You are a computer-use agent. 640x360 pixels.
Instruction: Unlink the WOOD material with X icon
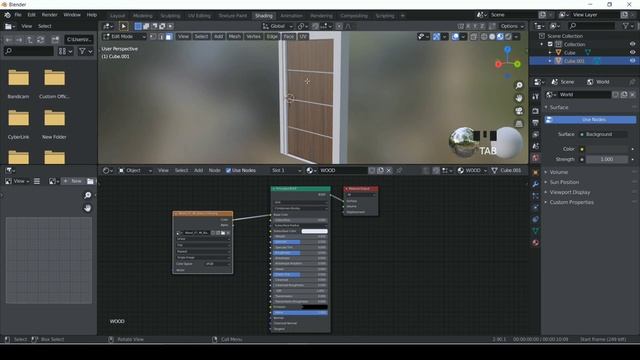point(389,170)
